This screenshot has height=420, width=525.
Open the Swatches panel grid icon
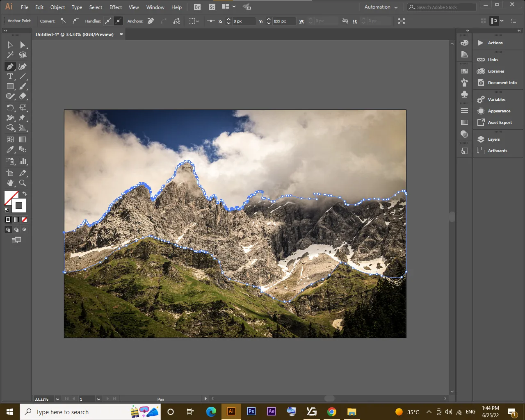[x=464, y=71]
